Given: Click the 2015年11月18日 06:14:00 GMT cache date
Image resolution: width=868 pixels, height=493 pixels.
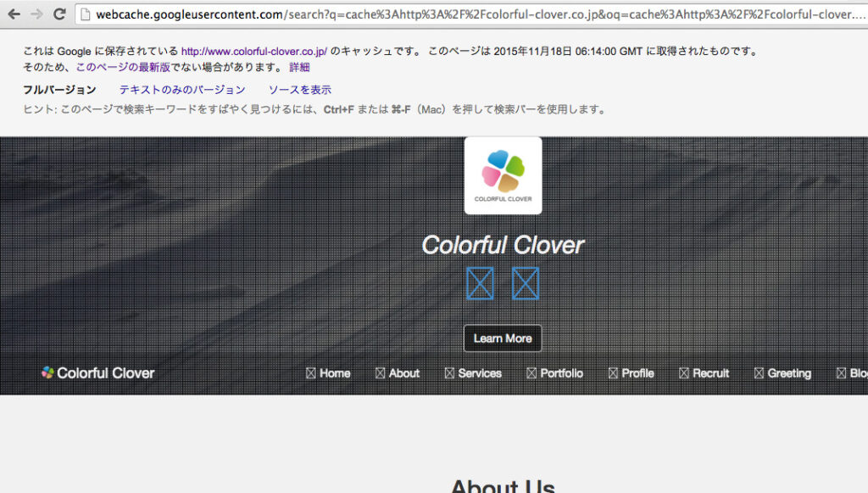Looking at the screenshot, I should pyautogui.click(x=568, y=52).
